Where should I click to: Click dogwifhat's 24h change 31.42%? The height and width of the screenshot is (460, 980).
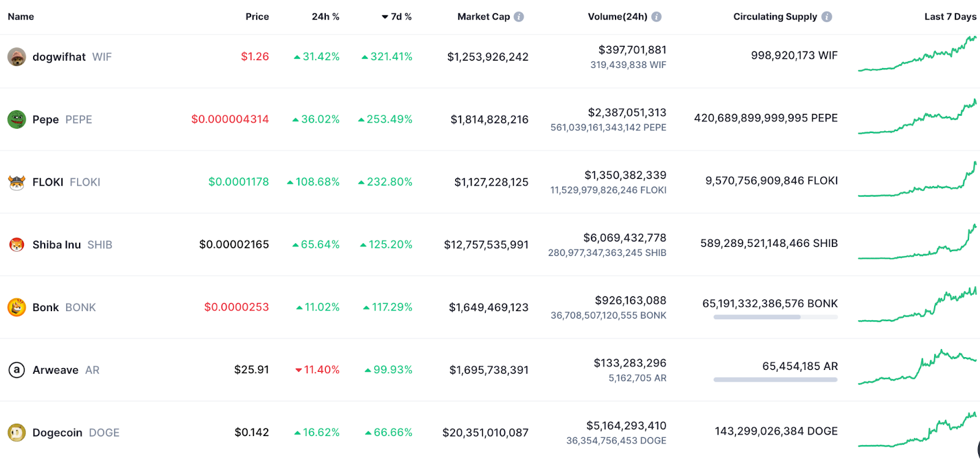pos(317,56)
